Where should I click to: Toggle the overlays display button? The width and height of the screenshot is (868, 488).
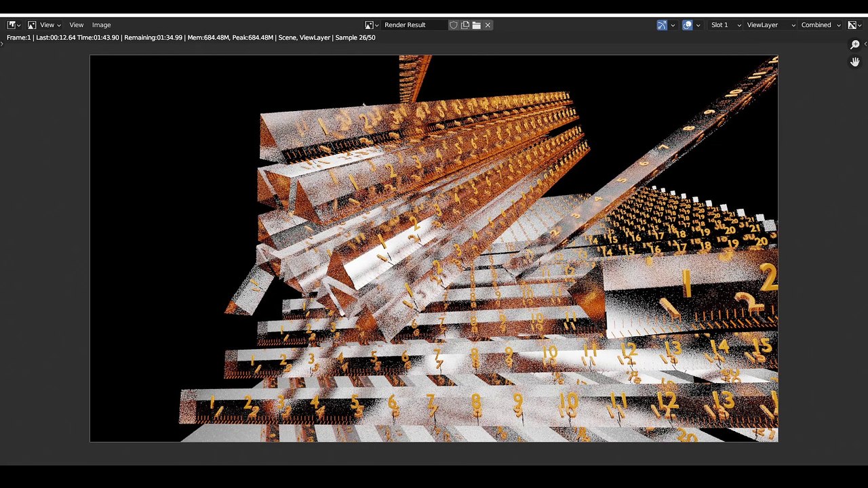click(687, 25)
